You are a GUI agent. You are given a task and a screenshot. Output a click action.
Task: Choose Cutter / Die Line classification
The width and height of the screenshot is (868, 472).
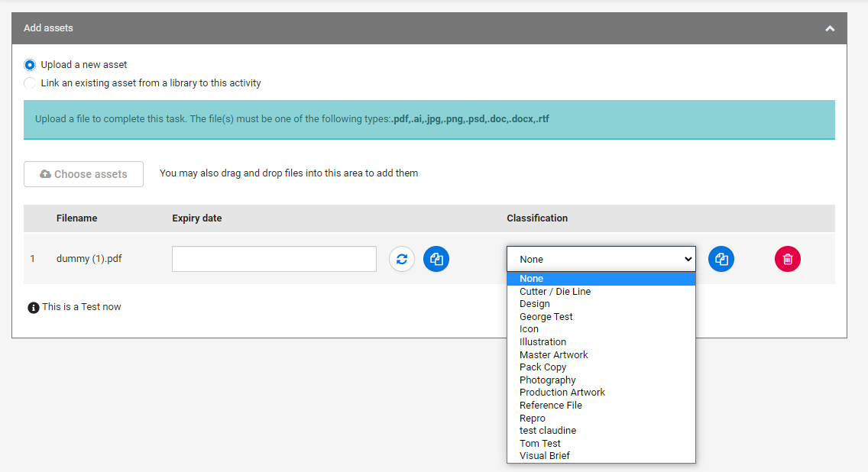tap(555, 292)
